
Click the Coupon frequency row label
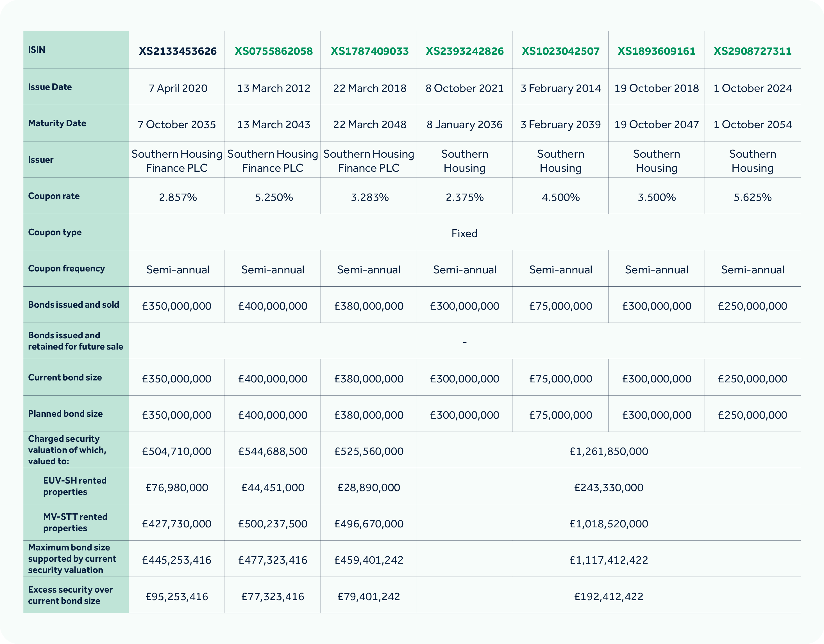(66, 269)
